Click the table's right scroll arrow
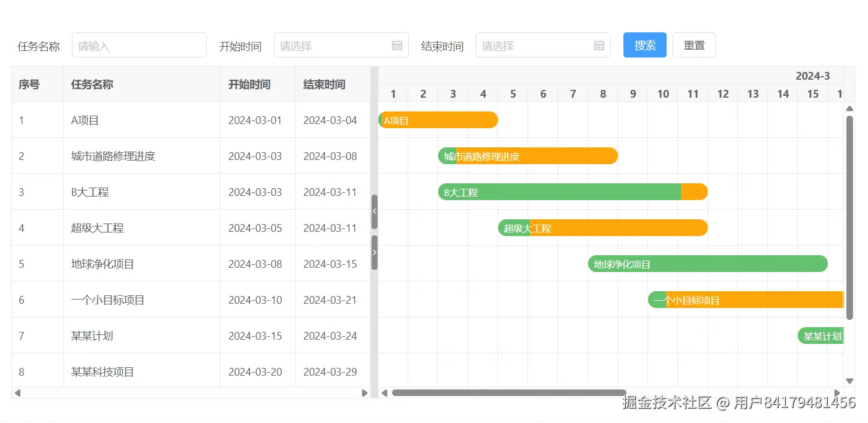The image size is (868, 423). [364, 393]
